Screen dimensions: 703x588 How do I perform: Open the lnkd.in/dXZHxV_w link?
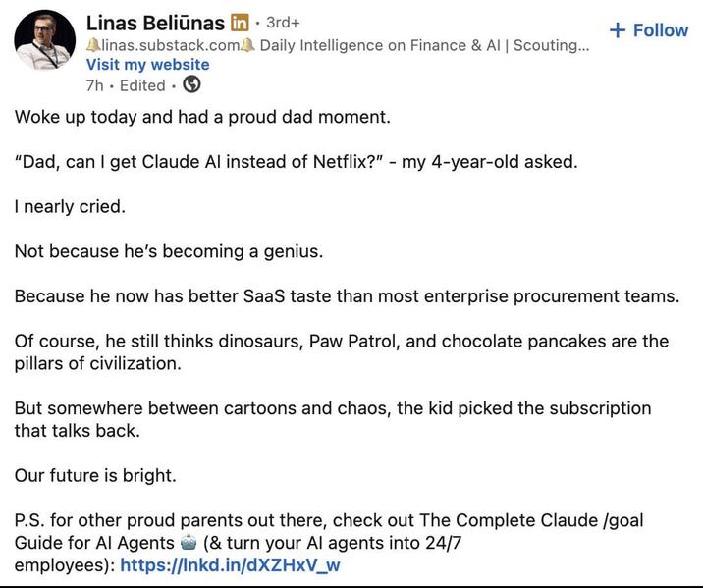[x=230, y=564]
